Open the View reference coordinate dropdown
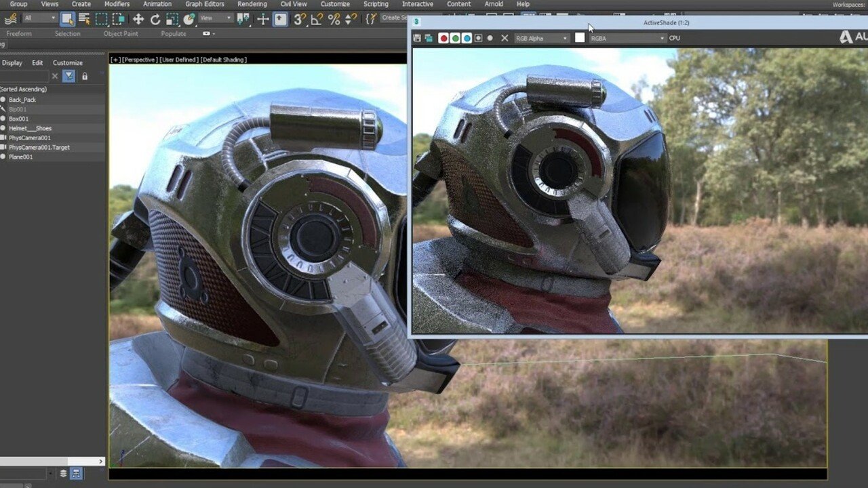This screenshot has height=488, width=868. (216, 18)
